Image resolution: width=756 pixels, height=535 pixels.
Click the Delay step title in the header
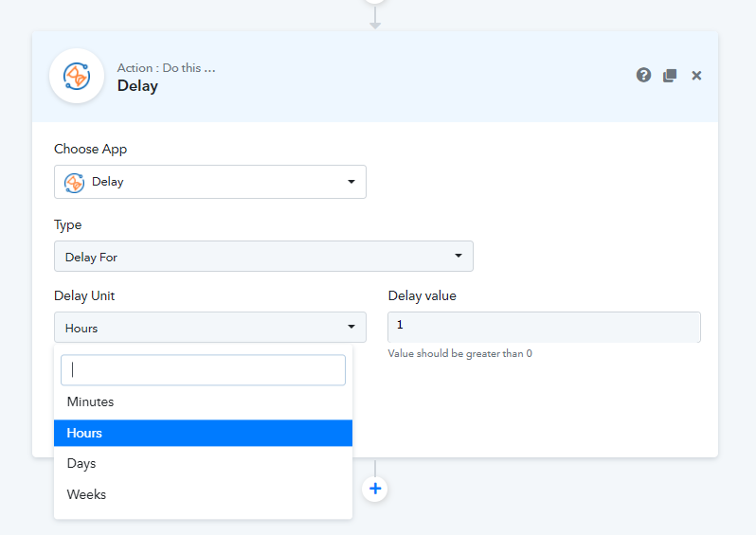[137, 86]
